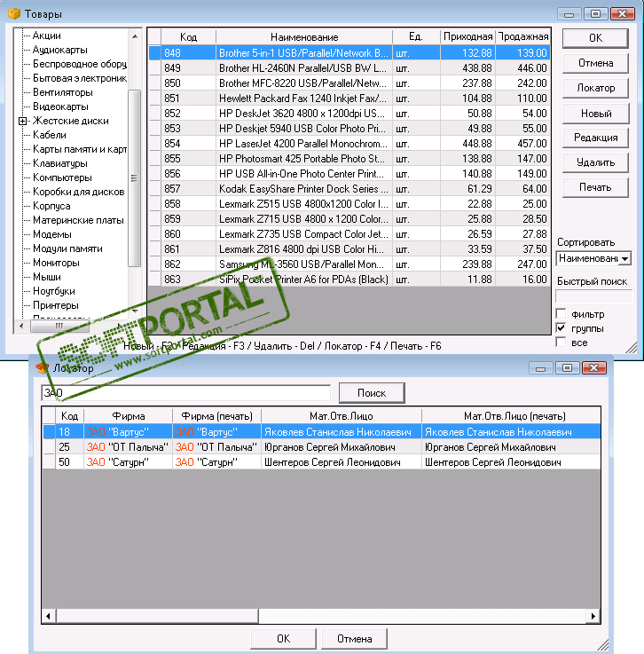Expand the Жесткие диски tree node
This screenshot has width=644, height=654.
coord(22,121)
